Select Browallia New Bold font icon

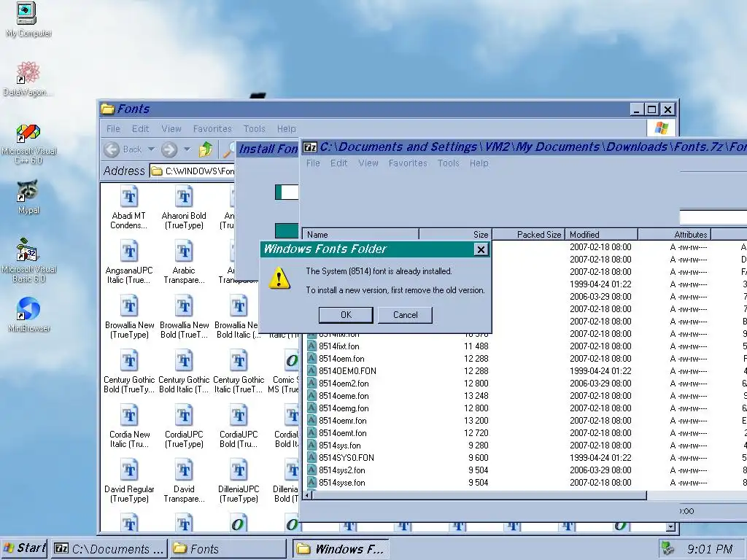click(184, 316)
